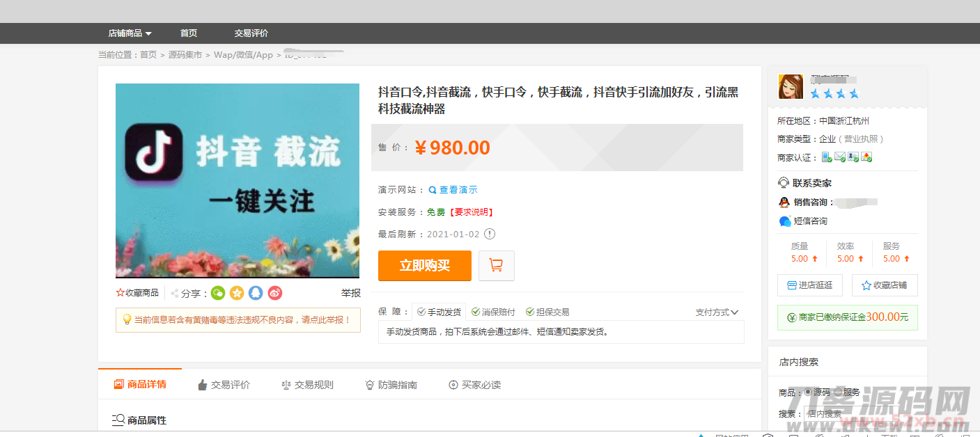Select the green WeChat share icon
The image size is (980, 437).
(218, 293)
